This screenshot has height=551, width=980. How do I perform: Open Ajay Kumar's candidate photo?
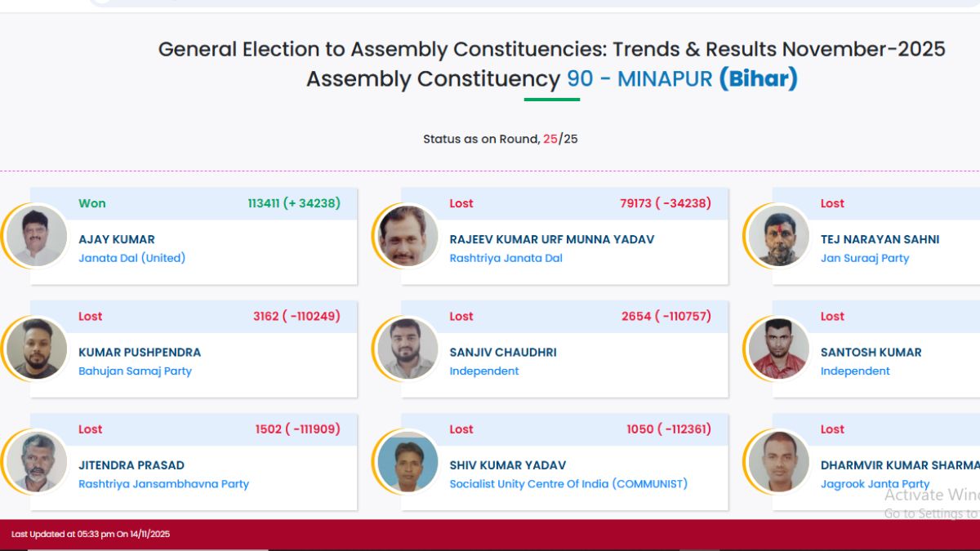pyautogui.click(x=36, y=236)
